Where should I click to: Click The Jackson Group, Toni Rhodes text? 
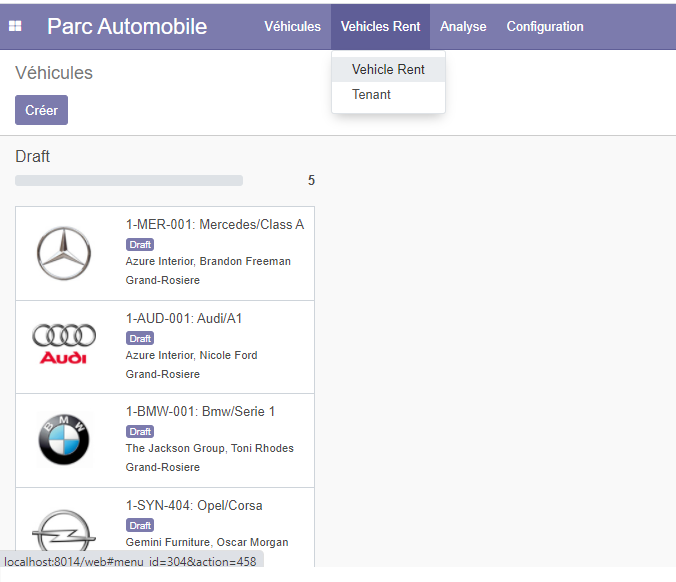click(x=210, y=449)
